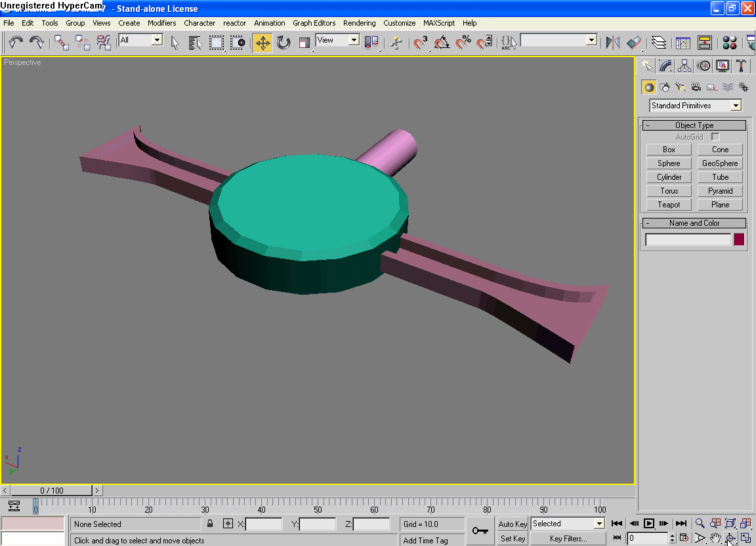Click the Teapot primitive button
756x546 pixels.
click(x=669, y=205)
